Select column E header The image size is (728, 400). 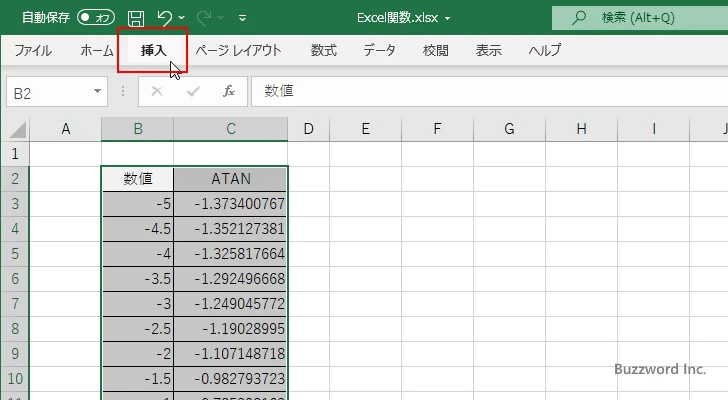tap(365, 129)
